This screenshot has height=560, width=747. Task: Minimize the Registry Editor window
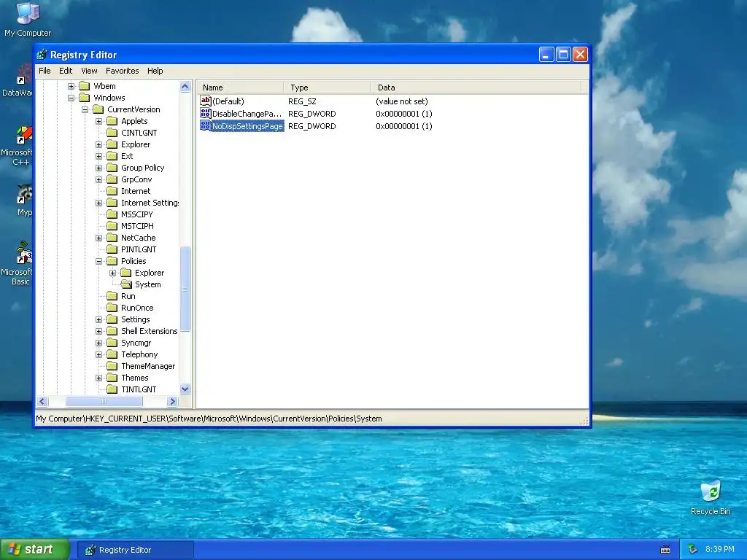click(x=546, y=55)
